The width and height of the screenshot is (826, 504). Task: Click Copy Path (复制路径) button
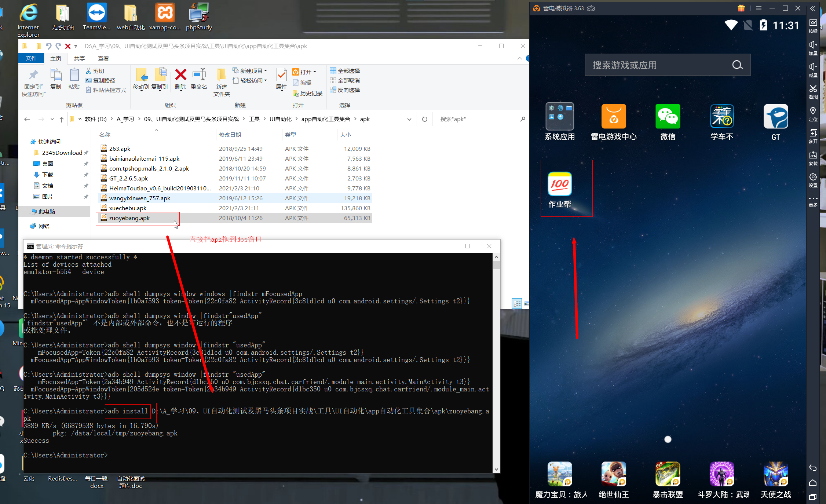point(100,80)
